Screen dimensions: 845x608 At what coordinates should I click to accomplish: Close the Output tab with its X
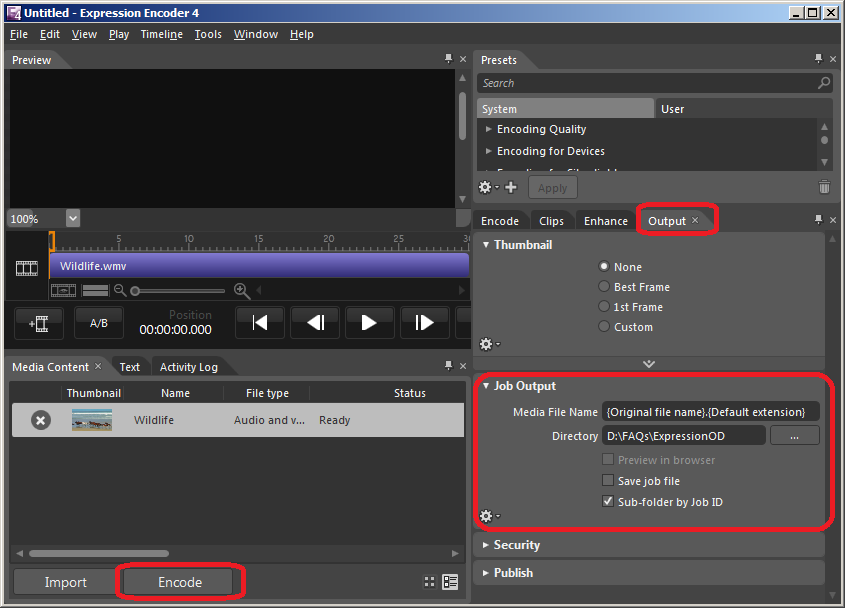695,220
